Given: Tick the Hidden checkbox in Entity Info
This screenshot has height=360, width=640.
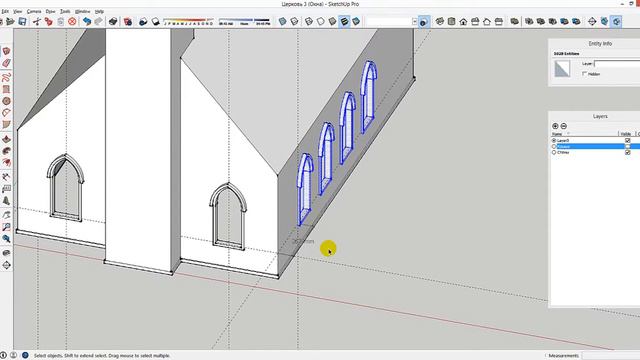Looking at the screenshot, I should (x=584, y=74).
